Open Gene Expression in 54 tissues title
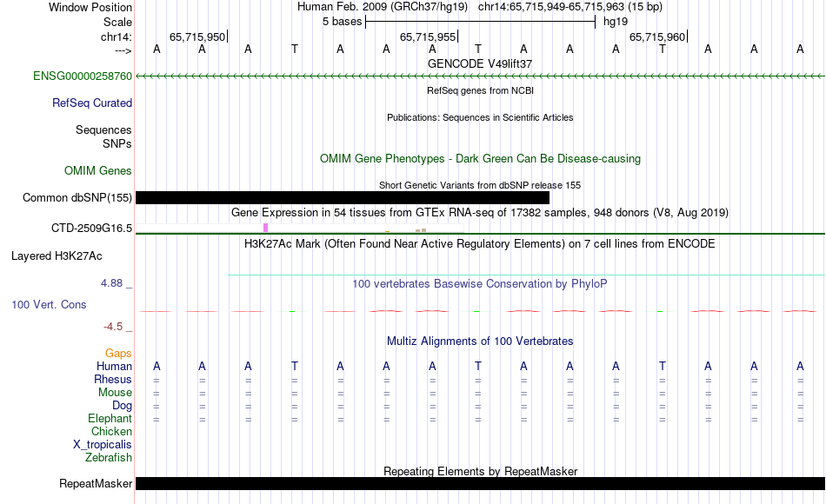This screenshot has width=826, height=504. pos(480,212)
